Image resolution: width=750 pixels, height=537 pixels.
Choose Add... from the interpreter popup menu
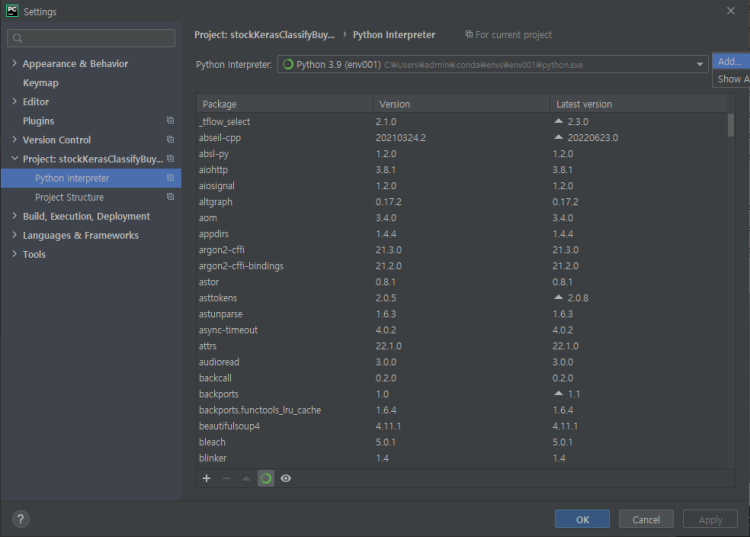click(x=731, y=61)
